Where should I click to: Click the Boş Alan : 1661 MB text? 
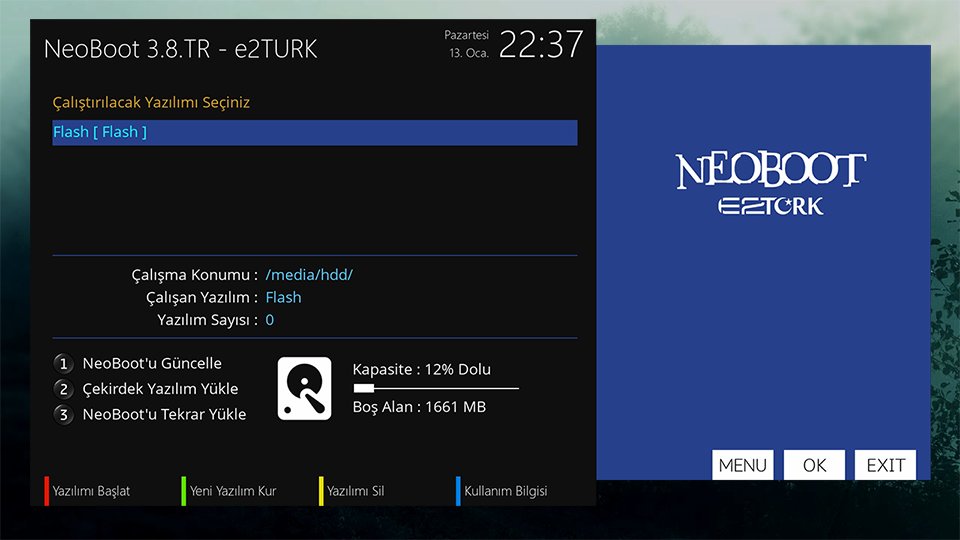[419, 407]
